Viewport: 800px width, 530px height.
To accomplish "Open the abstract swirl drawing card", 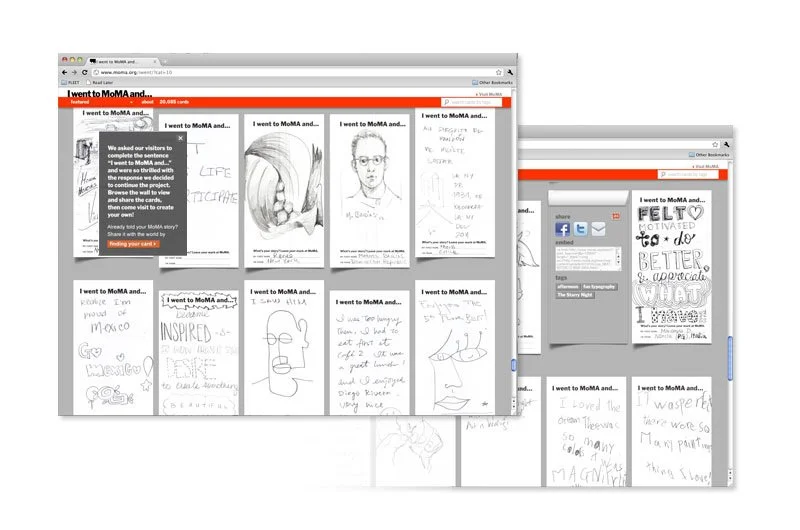I will pyautogui.click(x=284, y=191).
